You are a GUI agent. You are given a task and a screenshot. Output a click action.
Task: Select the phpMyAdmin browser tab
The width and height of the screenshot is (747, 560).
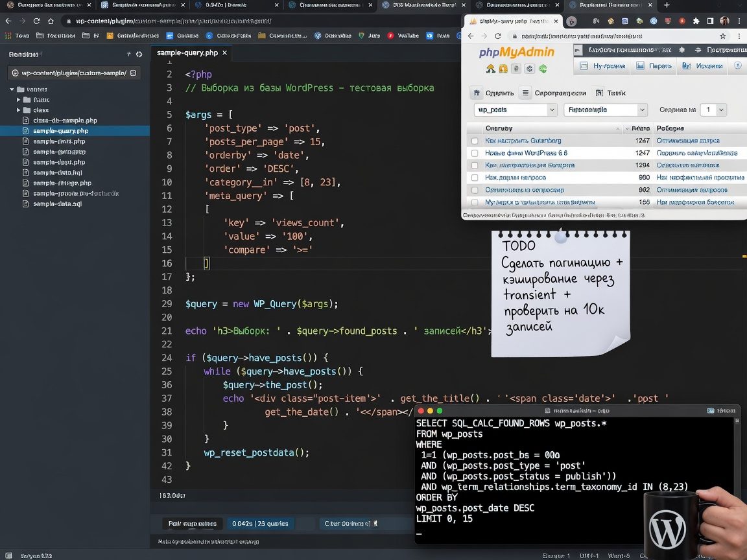click(513, 21)
